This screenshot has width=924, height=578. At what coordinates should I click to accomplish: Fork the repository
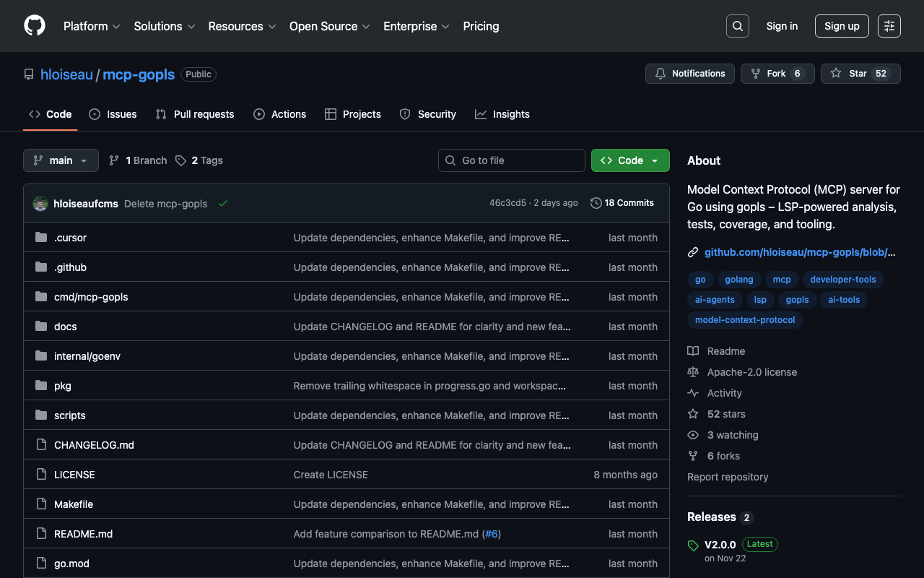pos(777,74)
